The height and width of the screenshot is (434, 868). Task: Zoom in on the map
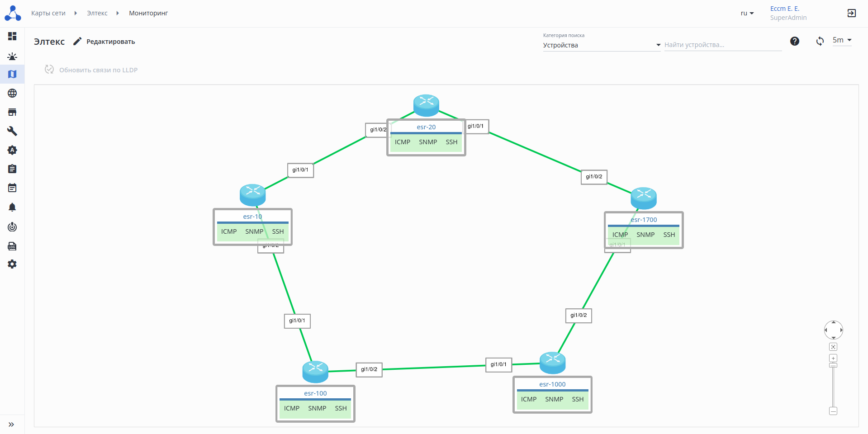833,358
